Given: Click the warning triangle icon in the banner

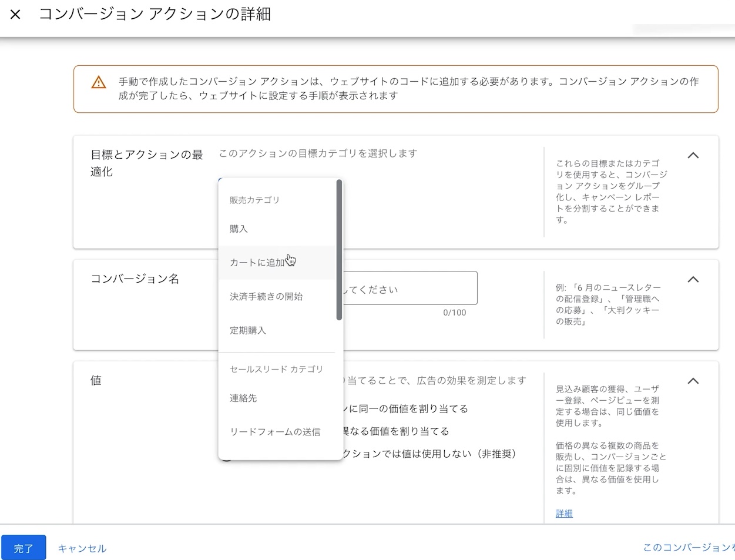Looking at the screenshot, I should click(99, 82).
